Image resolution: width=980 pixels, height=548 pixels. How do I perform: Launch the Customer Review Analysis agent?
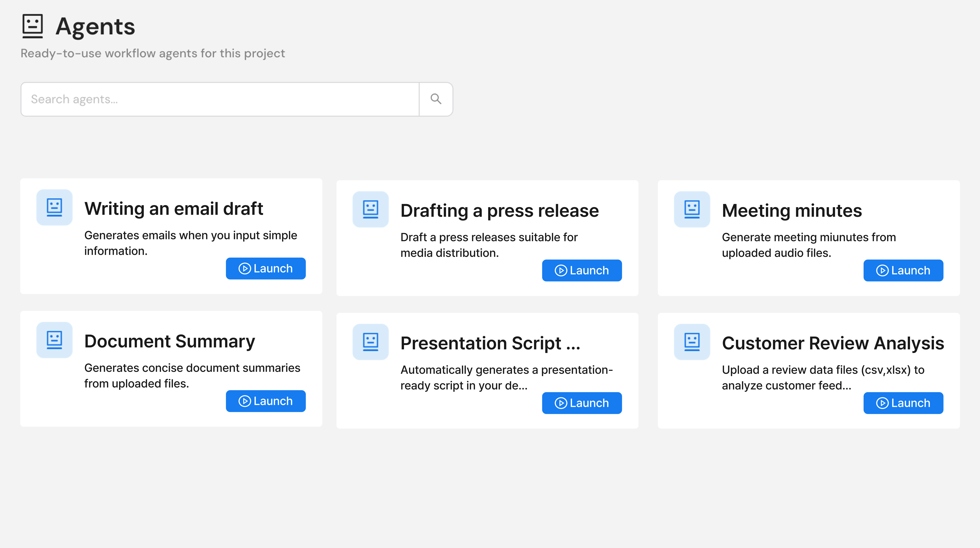click(x=904, y=403)
